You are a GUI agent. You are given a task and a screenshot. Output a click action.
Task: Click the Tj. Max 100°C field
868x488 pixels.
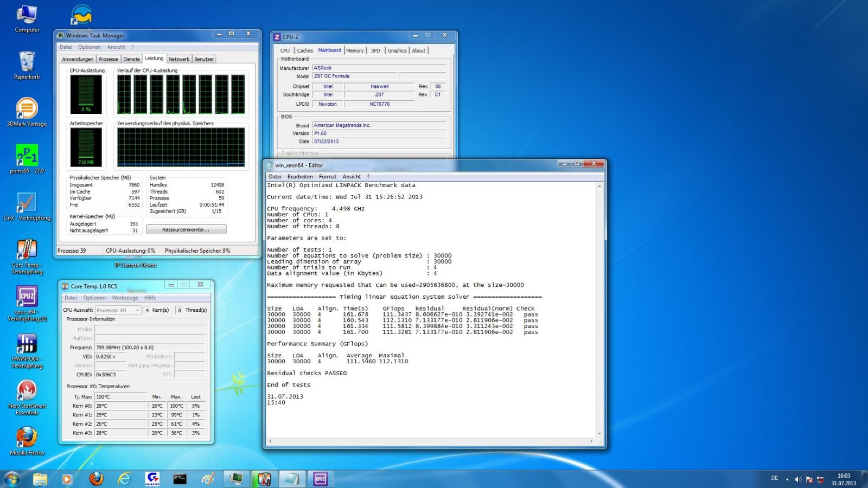point(120,397)
